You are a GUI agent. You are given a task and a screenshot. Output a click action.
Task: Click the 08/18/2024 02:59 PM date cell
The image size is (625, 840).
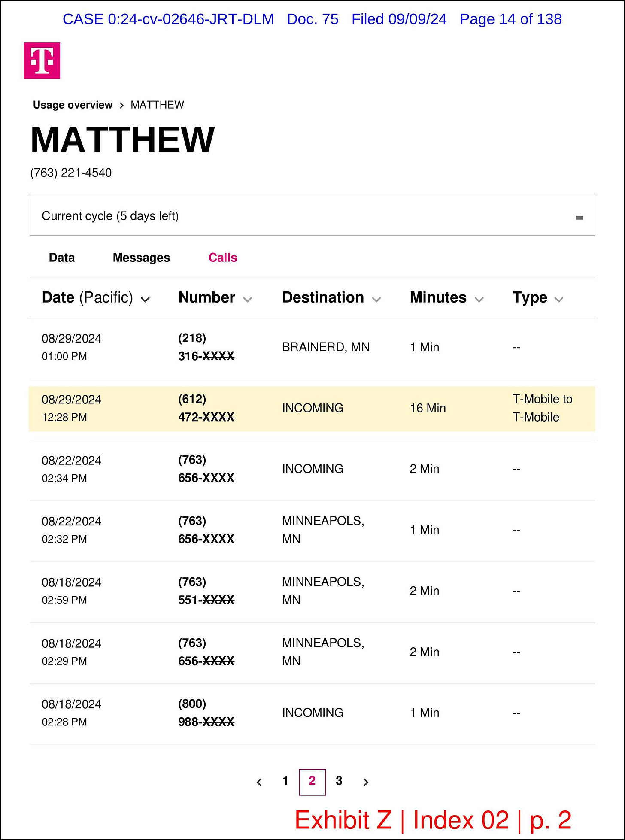72,591
